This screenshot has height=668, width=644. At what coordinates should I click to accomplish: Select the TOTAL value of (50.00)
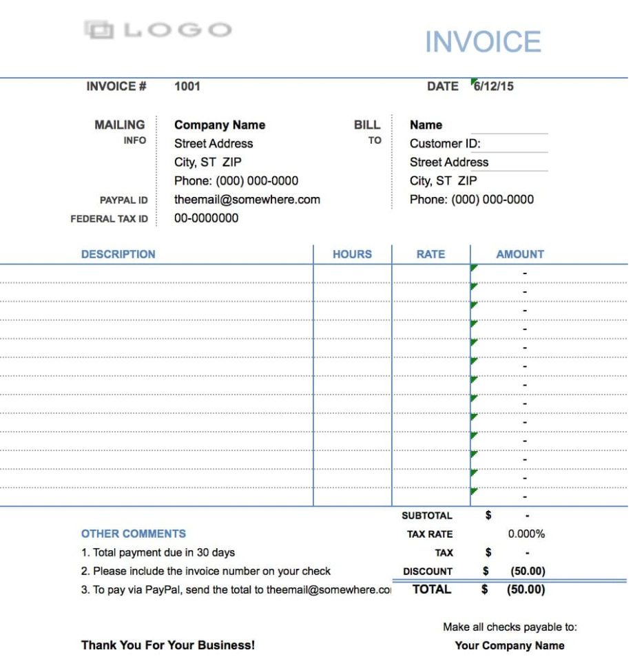tap(526, 589)
